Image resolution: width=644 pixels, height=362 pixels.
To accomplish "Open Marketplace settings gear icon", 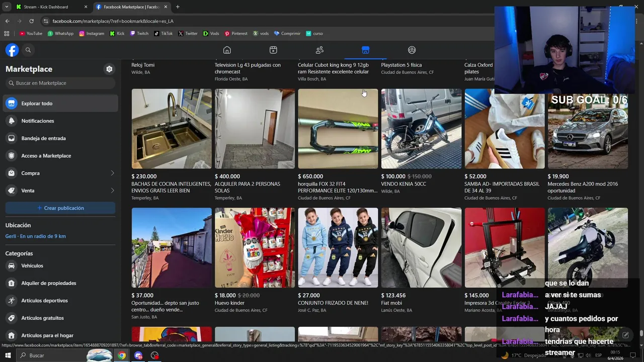I will (x=109, y=69).
